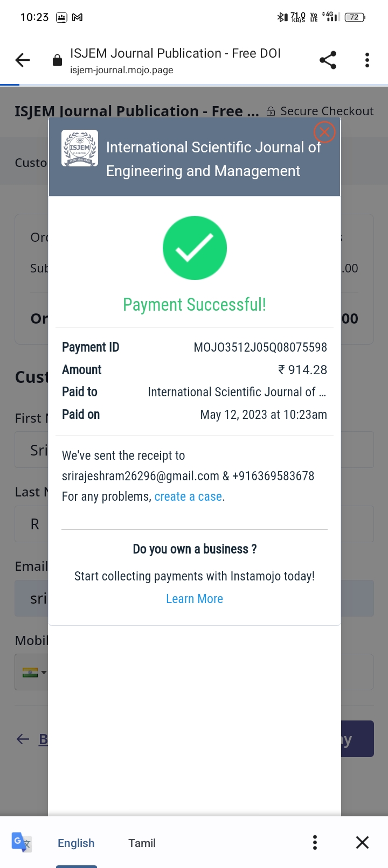
Task: Expand the country flag code dropdown
Action: [34, 672]
